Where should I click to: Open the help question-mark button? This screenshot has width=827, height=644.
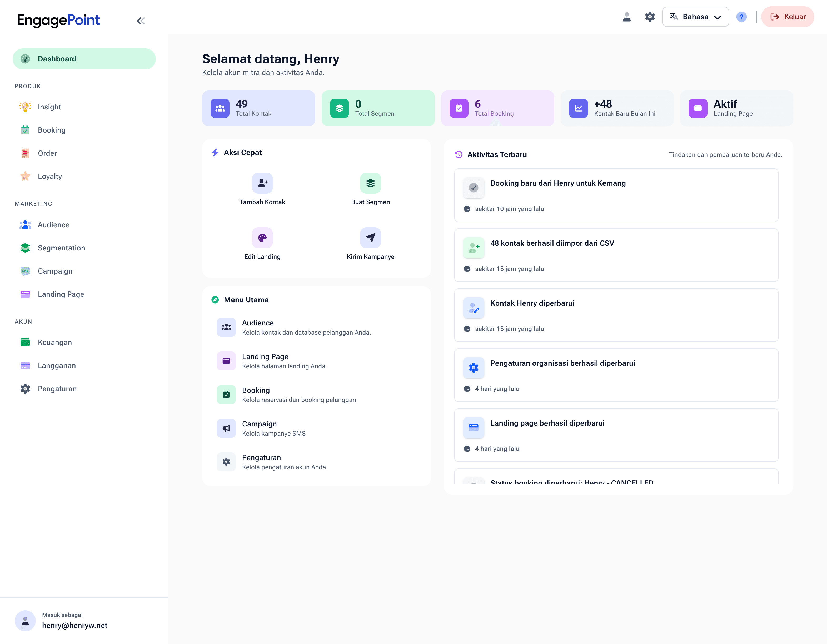742,17
